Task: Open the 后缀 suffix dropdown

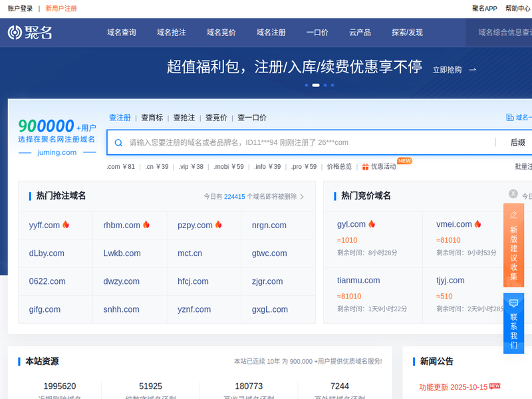Action: [x=517, y=142]
